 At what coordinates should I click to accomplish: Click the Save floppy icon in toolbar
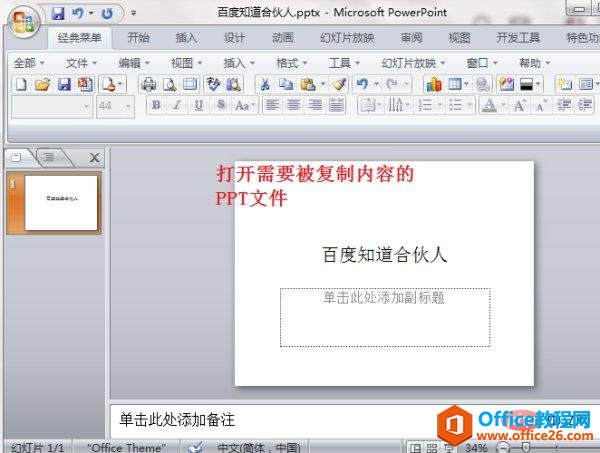(x=64, y=84)
